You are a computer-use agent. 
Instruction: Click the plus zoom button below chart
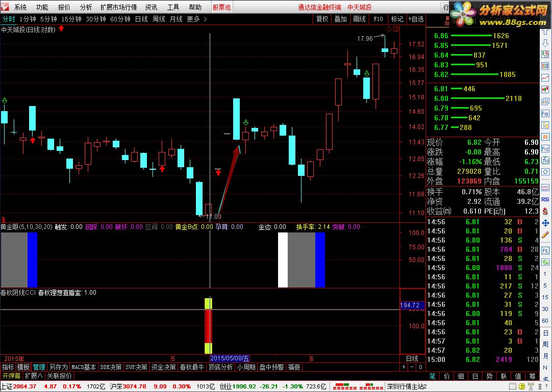[x=404, y=367]
